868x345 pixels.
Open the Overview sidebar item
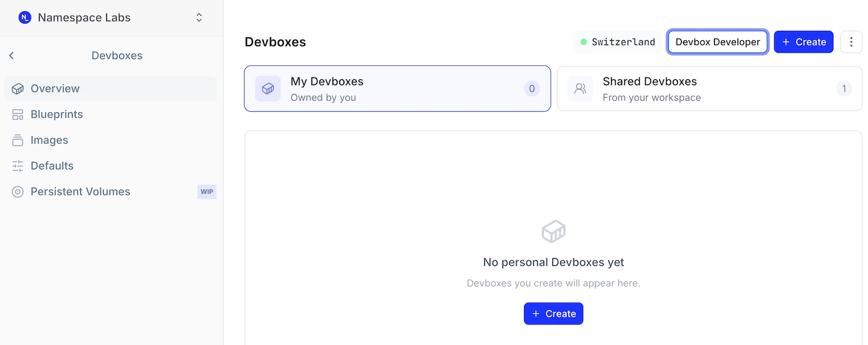click(111, 88)
